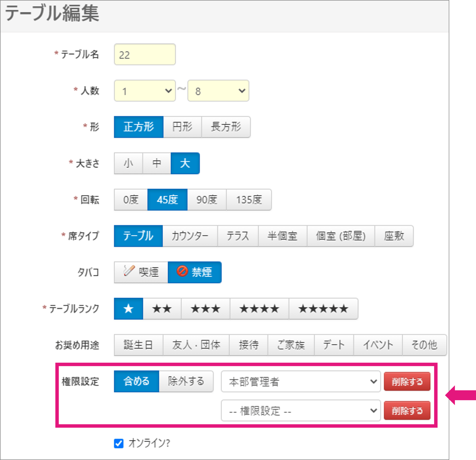Select seat type カウンター
Screen dimensions: 476x460
[190, 236]
